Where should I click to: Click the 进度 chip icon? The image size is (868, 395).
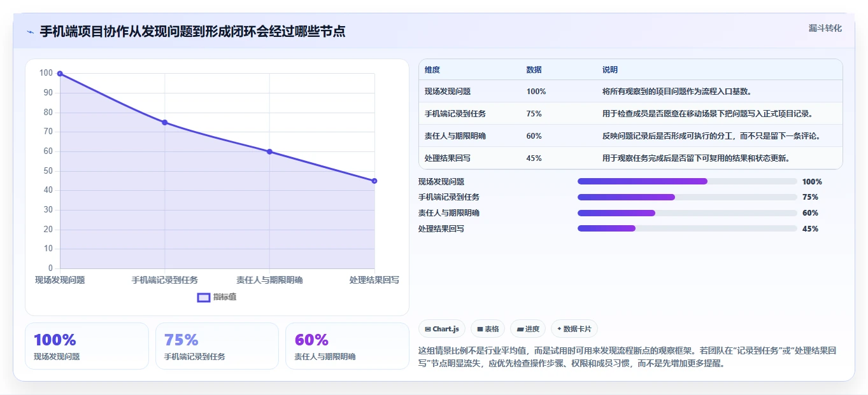click(x=520, y=329)
